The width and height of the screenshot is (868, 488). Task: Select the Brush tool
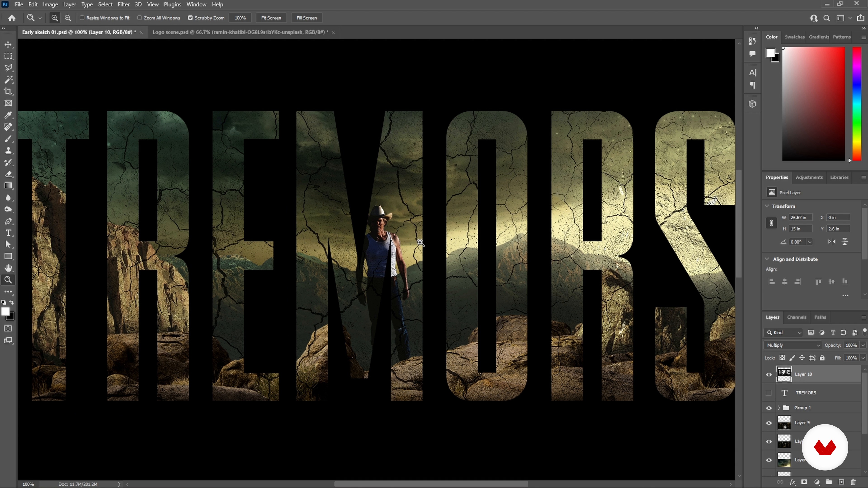8,138
